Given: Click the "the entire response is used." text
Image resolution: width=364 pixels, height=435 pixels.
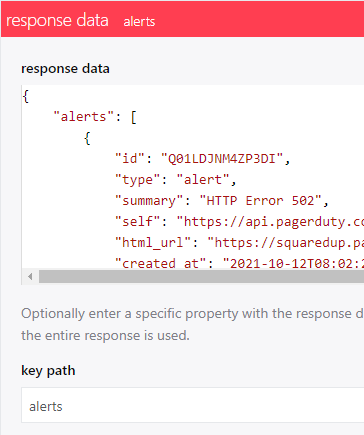Looking at the screenshot, I should 105,335.
